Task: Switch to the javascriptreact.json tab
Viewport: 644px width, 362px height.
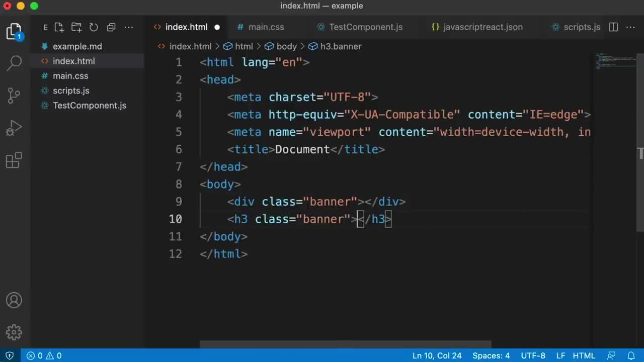Action: click(483, 27)
